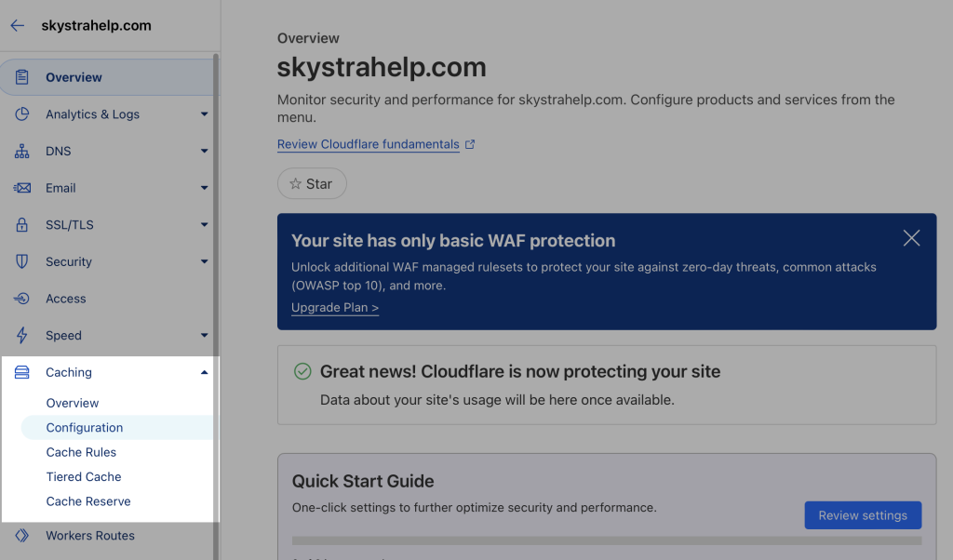The image size is (953, 560).
Task: Expand the SSL/TLS submenu arrow
Action: coord(204,225)
